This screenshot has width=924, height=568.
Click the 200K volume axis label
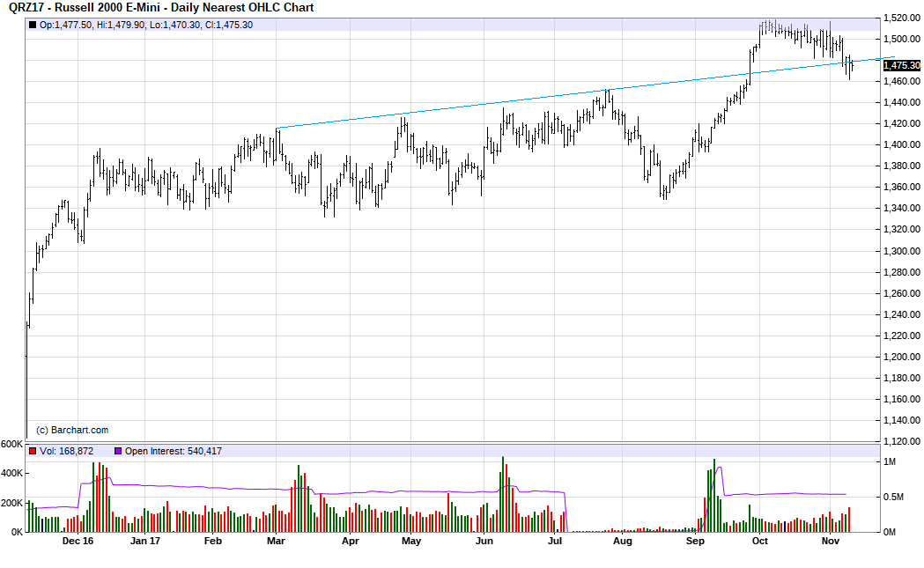[x=11, y=503]
